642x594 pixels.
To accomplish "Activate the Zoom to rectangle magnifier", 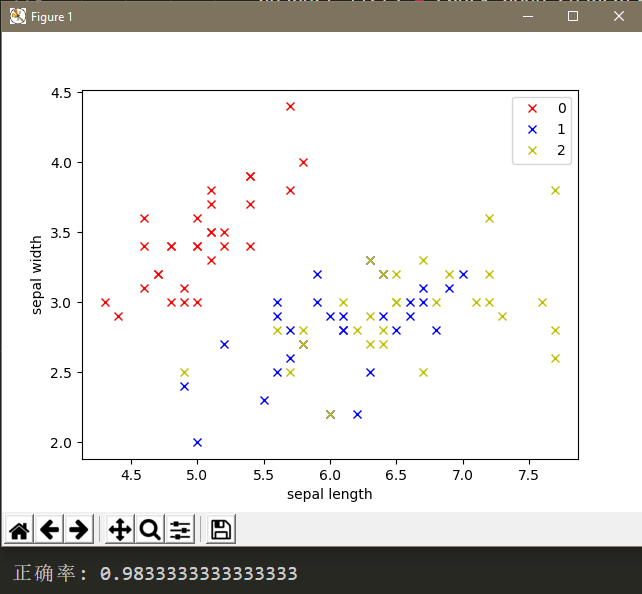I will [150, 530].
